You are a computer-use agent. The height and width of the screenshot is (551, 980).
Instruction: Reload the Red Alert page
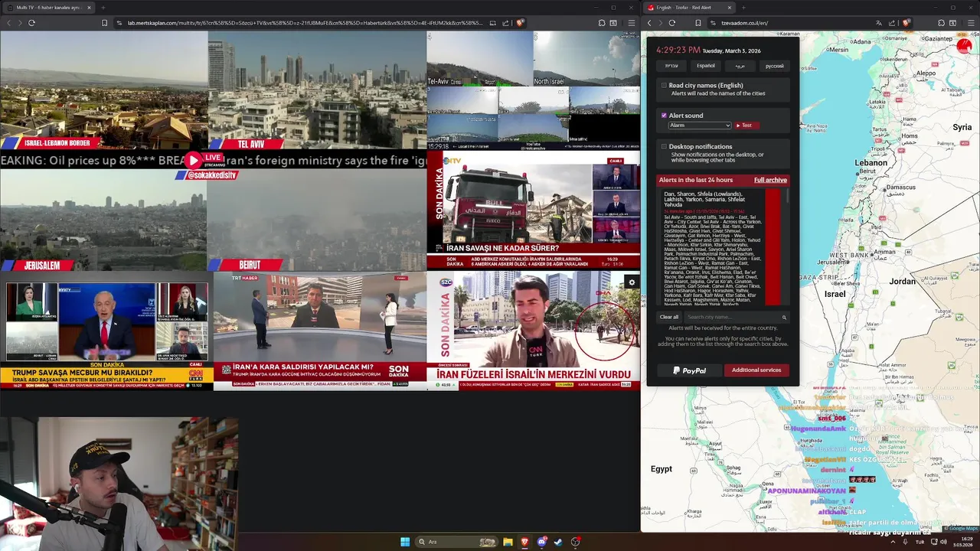point(672,23)
